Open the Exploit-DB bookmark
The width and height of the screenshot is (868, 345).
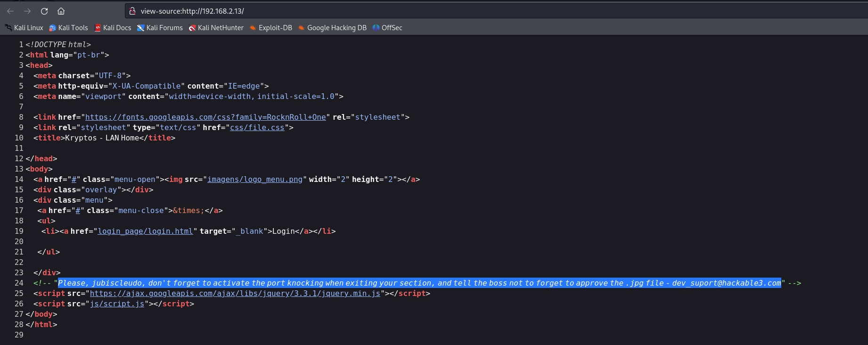[271, 28]
